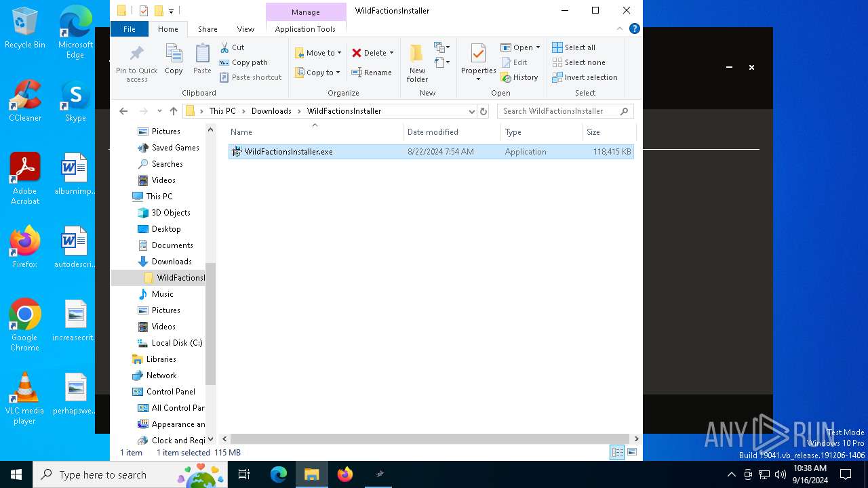Viewport: 868px width, 488px height.
Task: Switch to Details view layout icon
Action: click(617, 453)
